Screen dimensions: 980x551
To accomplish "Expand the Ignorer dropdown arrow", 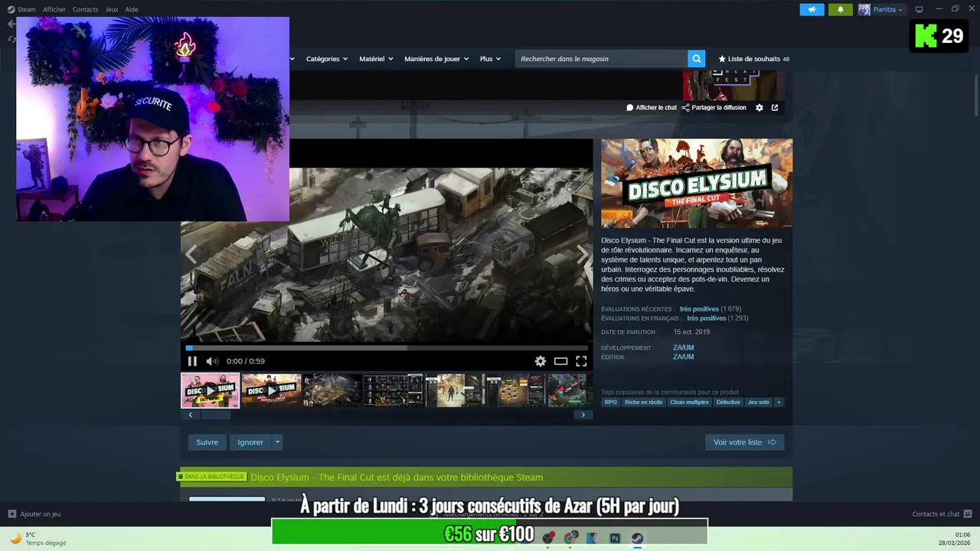I will click(277, 442).
